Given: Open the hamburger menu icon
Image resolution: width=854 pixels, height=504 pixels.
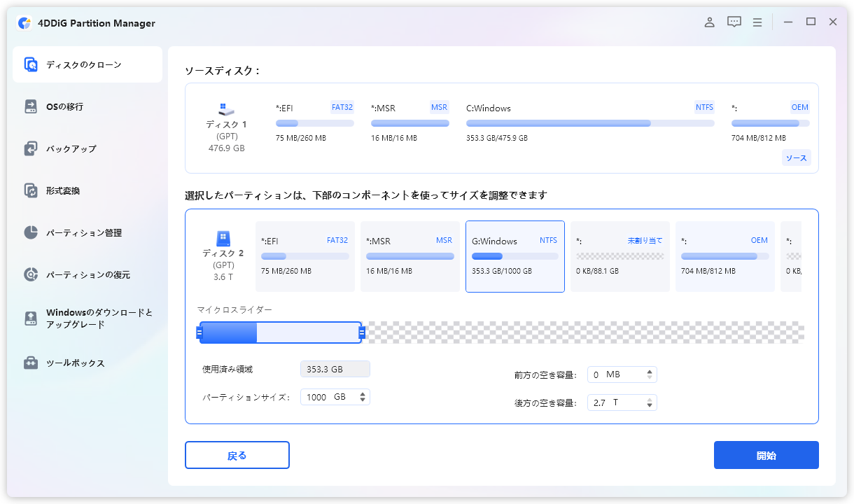Looking at the screenshot, I should coord(757,22).
